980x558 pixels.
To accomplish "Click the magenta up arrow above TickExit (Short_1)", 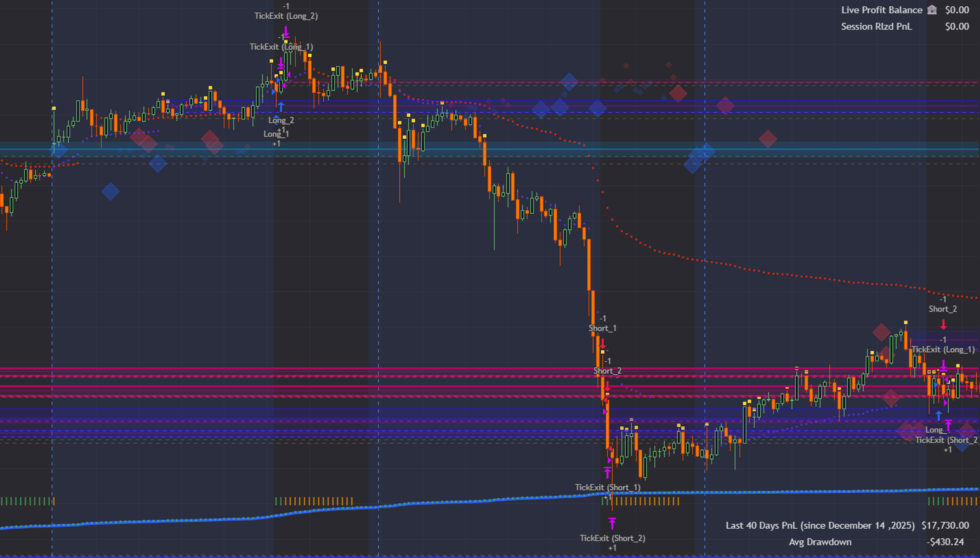I will pyautogui.click(x=607, y=472).
